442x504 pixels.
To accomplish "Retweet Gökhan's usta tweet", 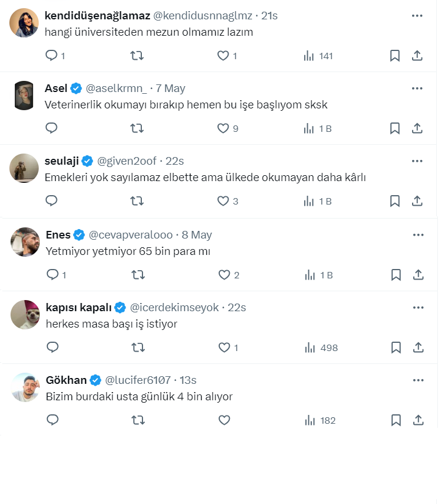I will [x=138, y=420].
